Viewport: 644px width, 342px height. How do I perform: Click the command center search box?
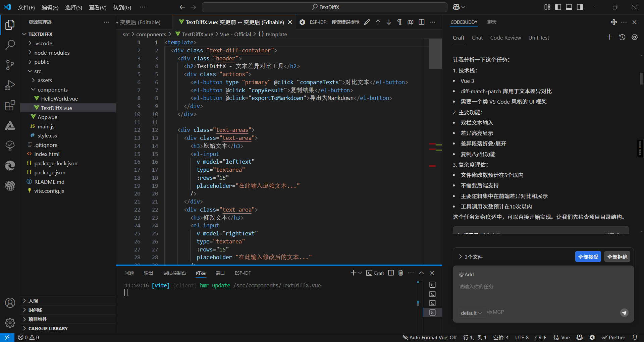pos(324,7)
